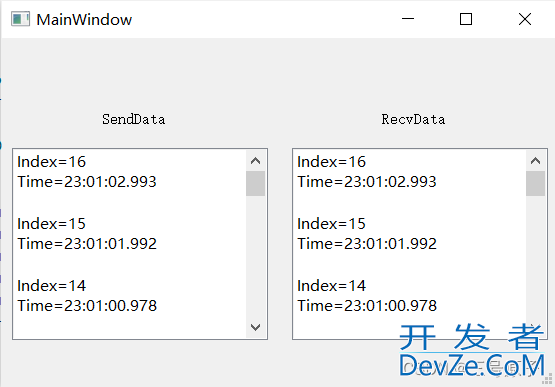This screenshot has height=387, width=555.
Task: Click the RecvData label
Action: (413, 119)
